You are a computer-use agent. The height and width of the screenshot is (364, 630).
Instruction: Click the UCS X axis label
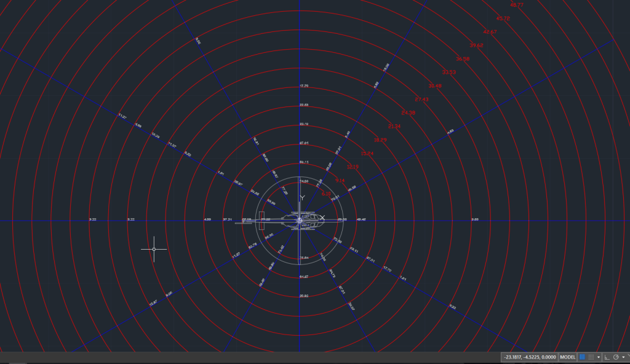(x=322, y=218)
